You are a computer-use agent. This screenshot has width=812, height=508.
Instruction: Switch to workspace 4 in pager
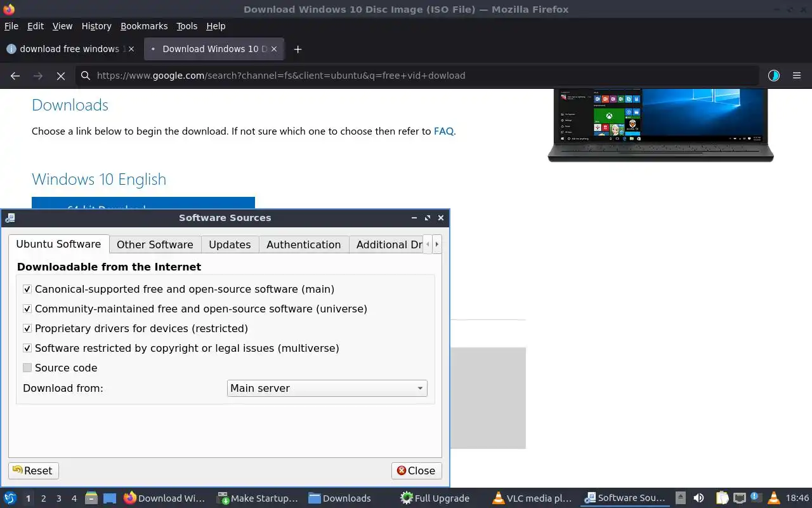(74, 498)
